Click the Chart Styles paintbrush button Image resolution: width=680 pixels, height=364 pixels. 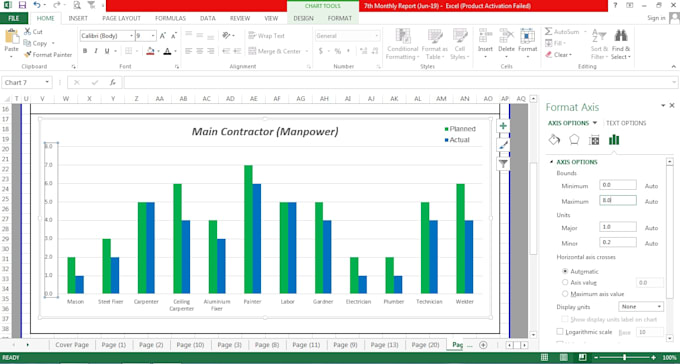(x=503, y=145)
